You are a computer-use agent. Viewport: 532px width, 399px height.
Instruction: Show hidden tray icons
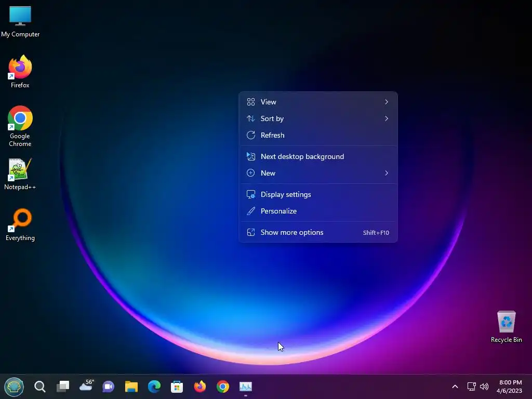tap(455, 387)
